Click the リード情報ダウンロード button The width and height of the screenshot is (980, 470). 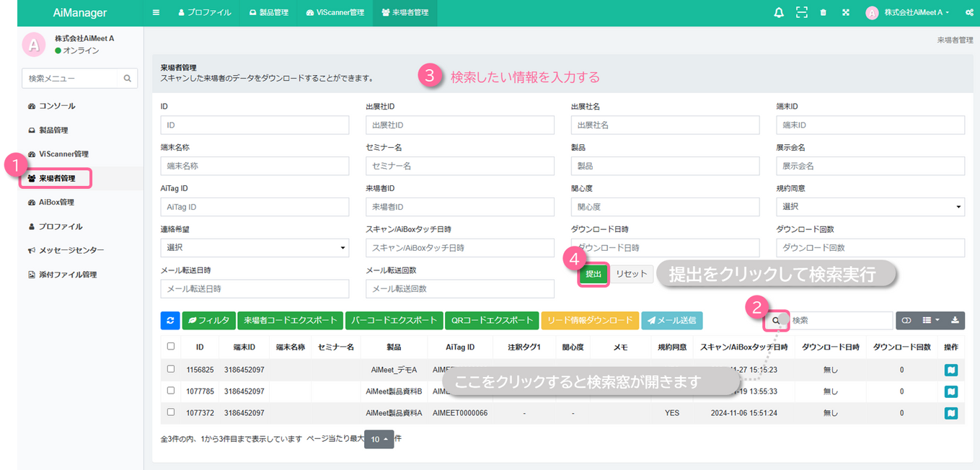click(x=590, y=321)
